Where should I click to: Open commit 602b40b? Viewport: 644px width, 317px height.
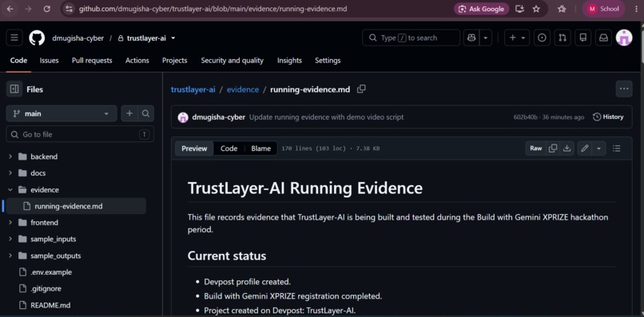click(525, 117)
